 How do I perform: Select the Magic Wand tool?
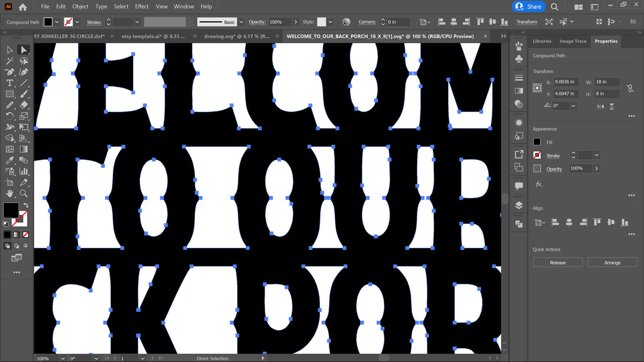pos(10,61)
